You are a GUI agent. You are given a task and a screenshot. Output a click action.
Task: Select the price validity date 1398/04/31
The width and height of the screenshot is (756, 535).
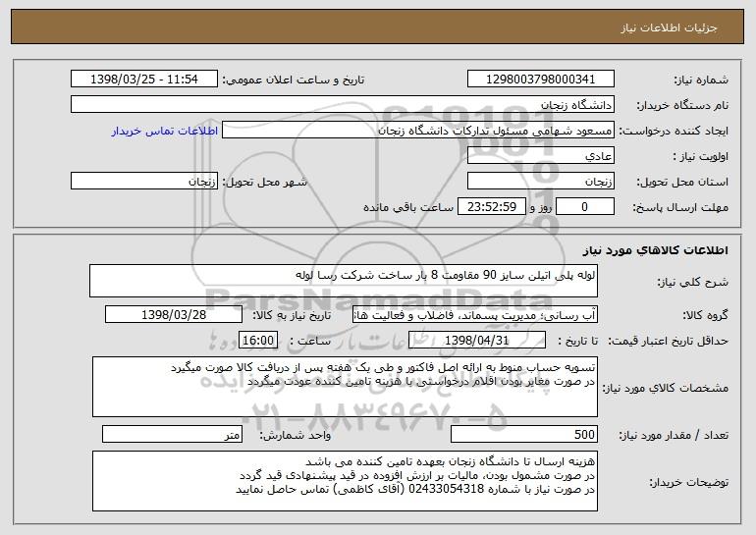[477, 341]
